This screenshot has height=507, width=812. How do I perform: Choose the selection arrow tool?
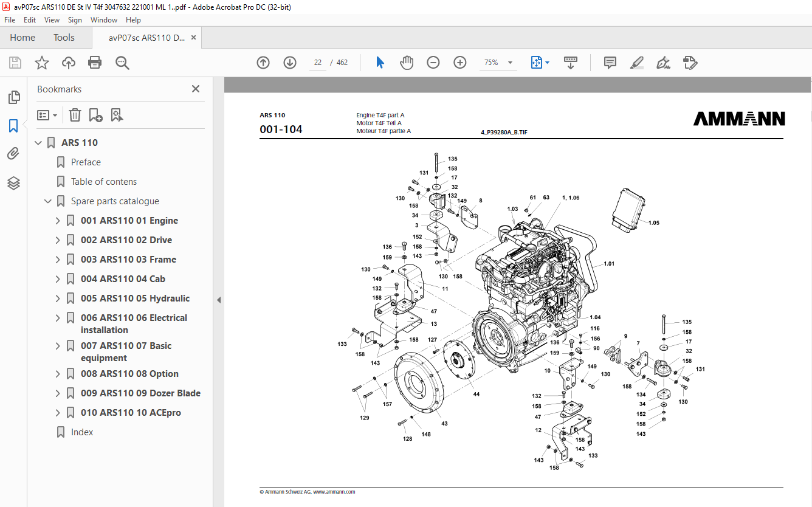tap(380, 63)
